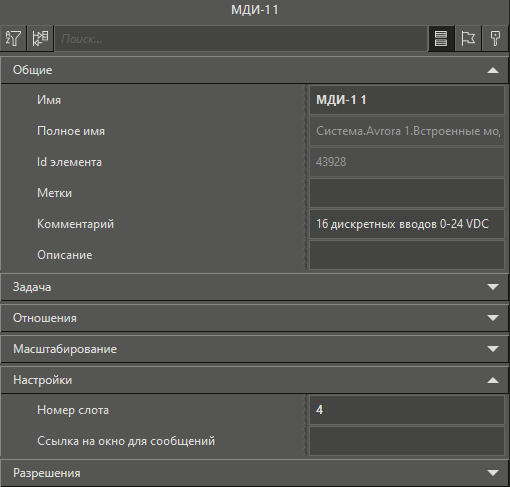Click the МДИ-11 panel title
Screen dimensions: 510x487
point(255,10)
